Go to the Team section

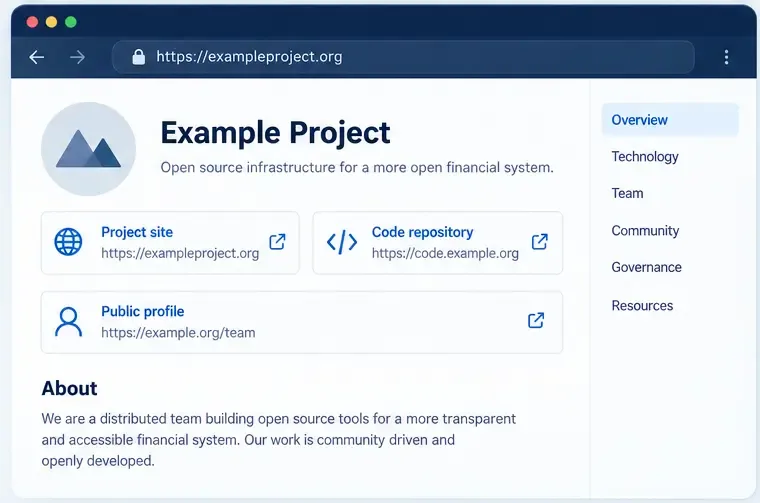(627, 193)
